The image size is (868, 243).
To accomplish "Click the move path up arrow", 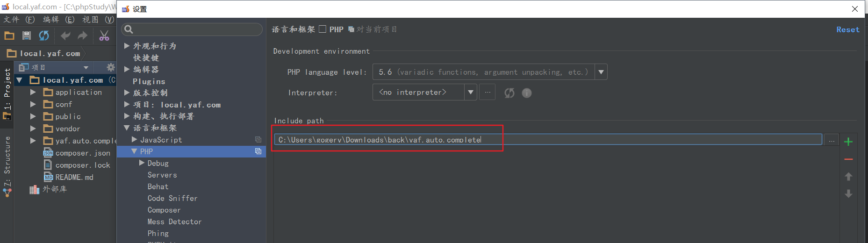I will [x=848, y=177].
